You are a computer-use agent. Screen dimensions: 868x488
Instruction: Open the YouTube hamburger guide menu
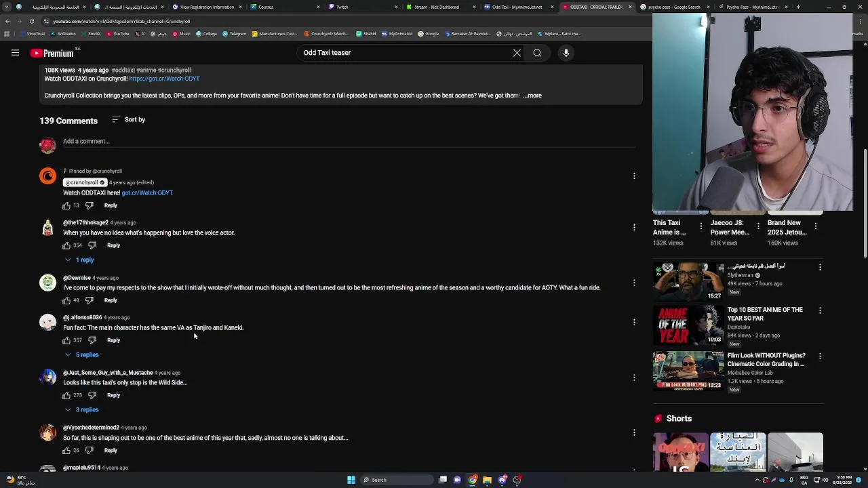pyautogui.click(x=15, y=53)
